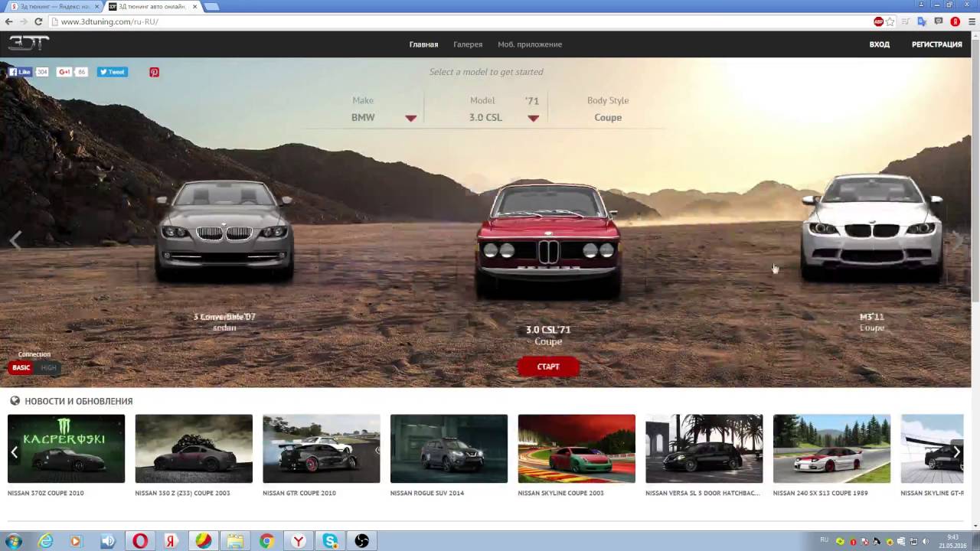Viewport: 980px width, 551px height.
Task: Select the white BMW M3'11 car
Action: (x=871, y=228)
